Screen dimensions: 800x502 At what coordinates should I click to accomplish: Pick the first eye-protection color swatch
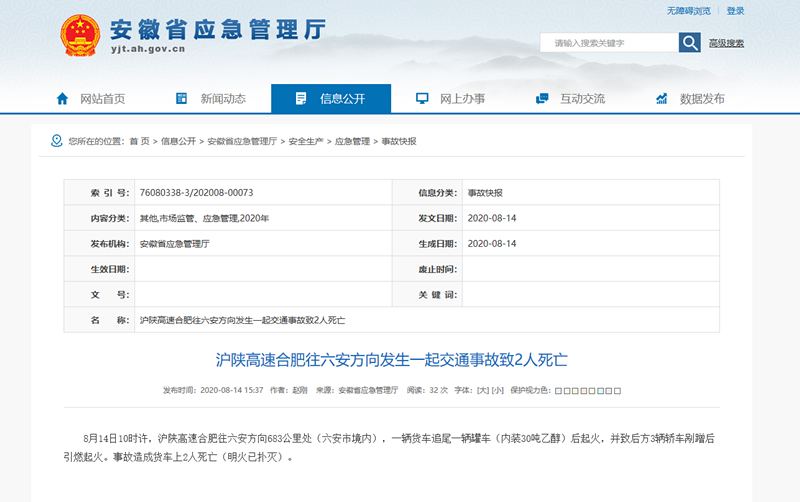pos(558,391)
